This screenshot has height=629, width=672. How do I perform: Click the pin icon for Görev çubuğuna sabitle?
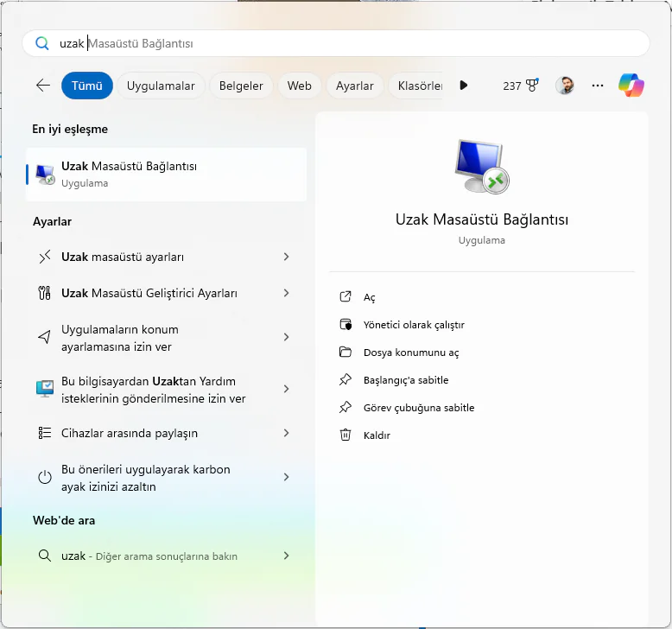coord(346,408)
